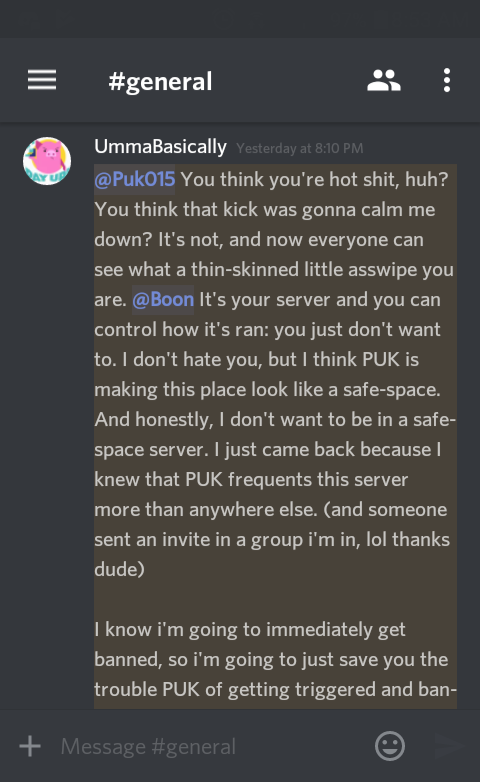Tap the line "making this place look like"
Viewport: 480px width, 782px height.
(x=267, y=389)
